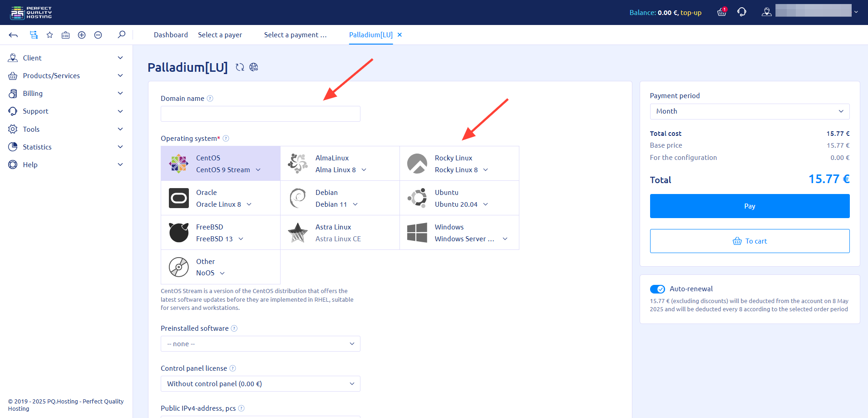The width and height of the screenshot is (868, 418).
Task: Select the AlmaLinux logo
Action: click(x=298, y=164)
